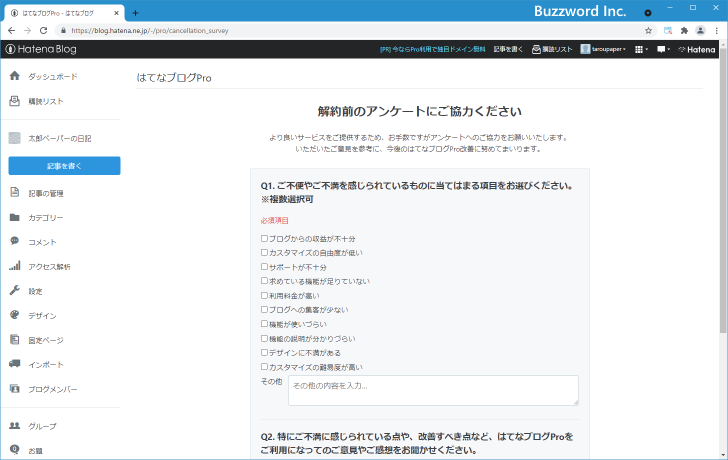Select the blog thumbnail for 太郎ペーパーの日記

pos(14,138)
